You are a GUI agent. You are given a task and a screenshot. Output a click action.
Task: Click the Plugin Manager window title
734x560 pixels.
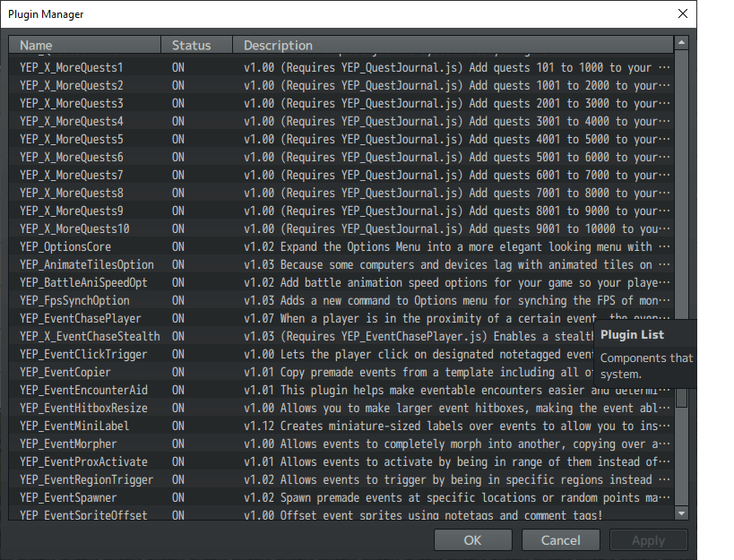[46, 14]
